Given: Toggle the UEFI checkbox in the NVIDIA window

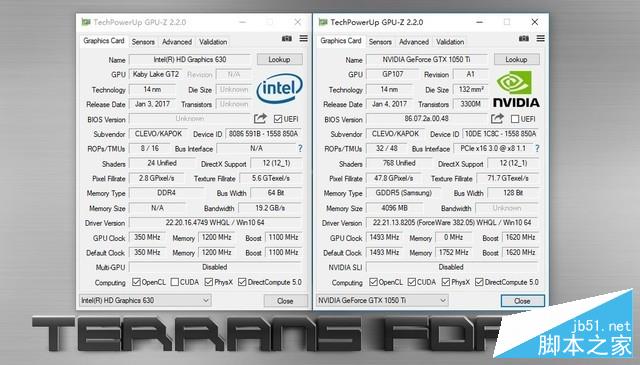Looking at the screenshot, I should click(515, 119).
